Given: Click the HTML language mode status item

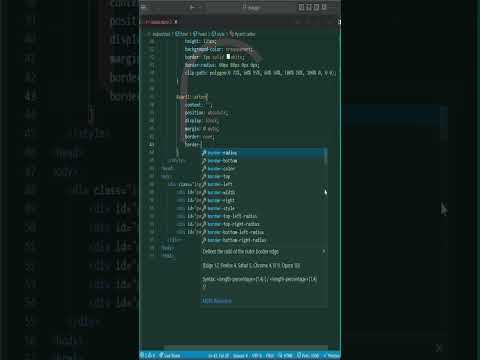Looking at the screenshot, I should click(x=286, y=356).
